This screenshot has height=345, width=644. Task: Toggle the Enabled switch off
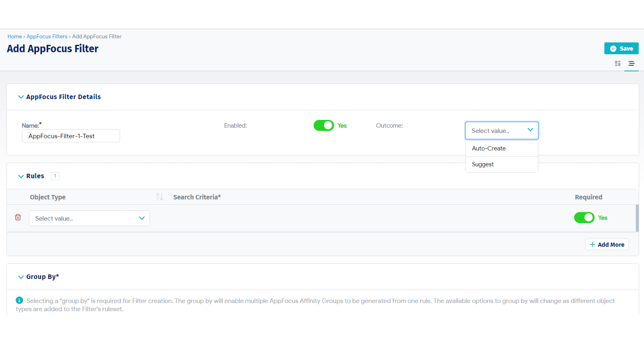[x=324, y=126]
